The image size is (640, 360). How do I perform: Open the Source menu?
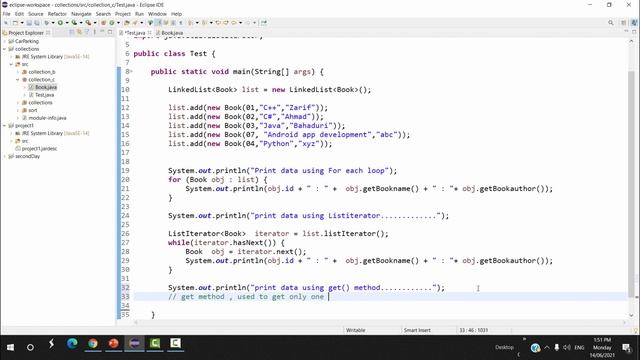tap(36, 14)
